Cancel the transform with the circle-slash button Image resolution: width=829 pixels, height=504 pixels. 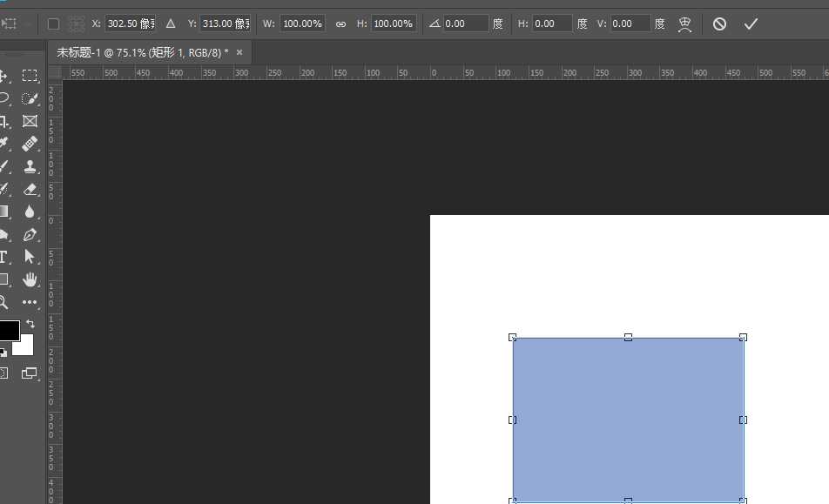(x=719, y=24)
